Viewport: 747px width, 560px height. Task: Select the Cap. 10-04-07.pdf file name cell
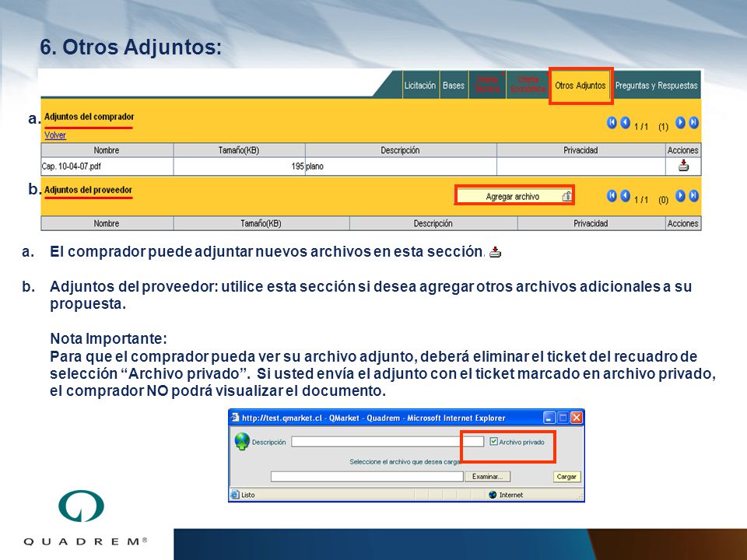[x=107, y=166]
